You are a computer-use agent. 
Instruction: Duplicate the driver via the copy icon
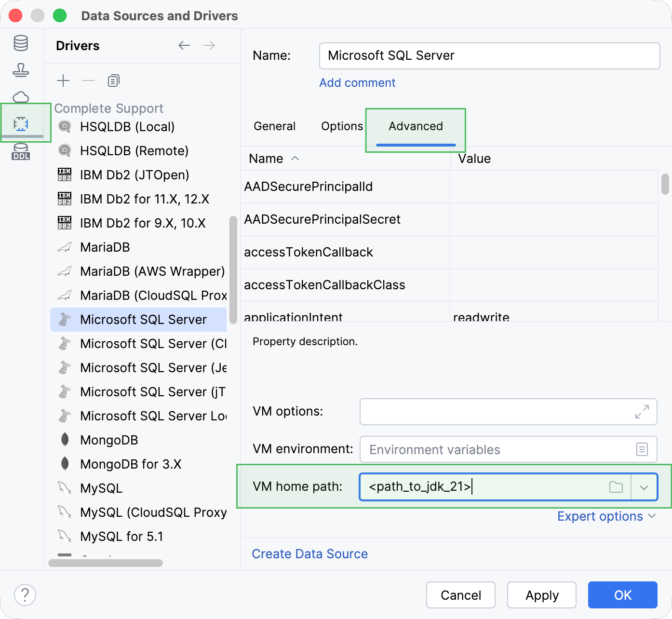[113, 81]
